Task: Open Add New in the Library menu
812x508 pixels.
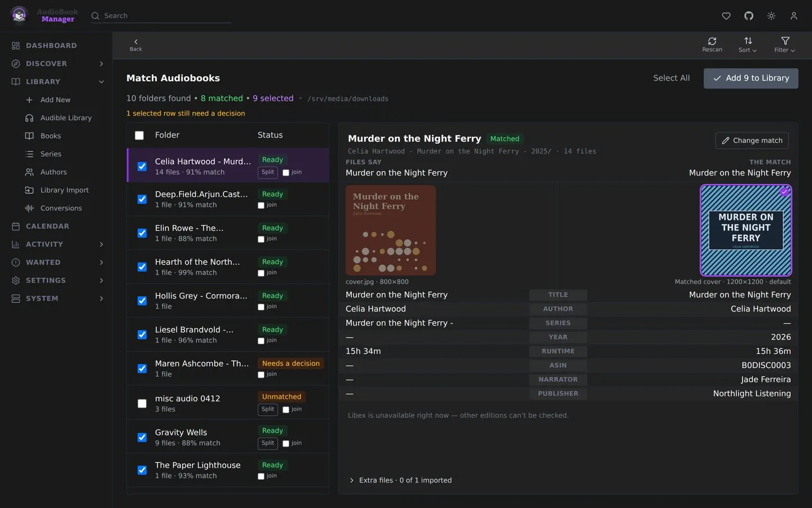Action: pos(55,100)
